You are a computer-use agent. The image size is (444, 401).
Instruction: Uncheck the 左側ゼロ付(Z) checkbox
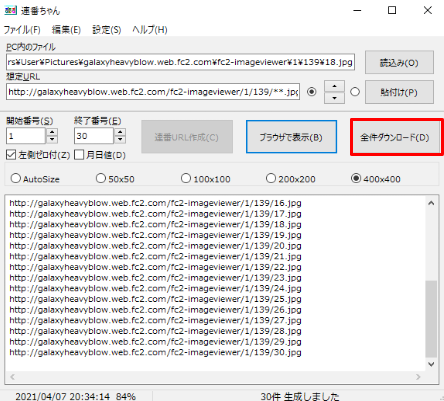(11, 155)
